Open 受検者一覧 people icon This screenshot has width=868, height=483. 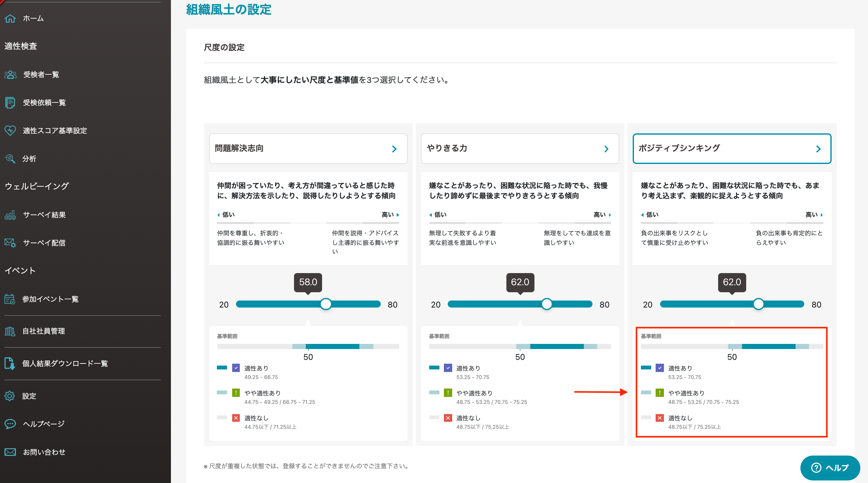pos(10,74)
